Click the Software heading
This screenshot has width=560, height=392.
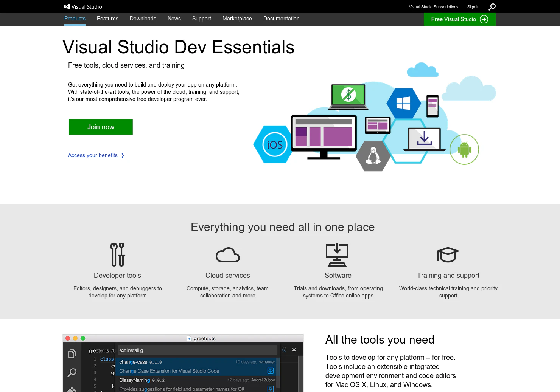338,276
